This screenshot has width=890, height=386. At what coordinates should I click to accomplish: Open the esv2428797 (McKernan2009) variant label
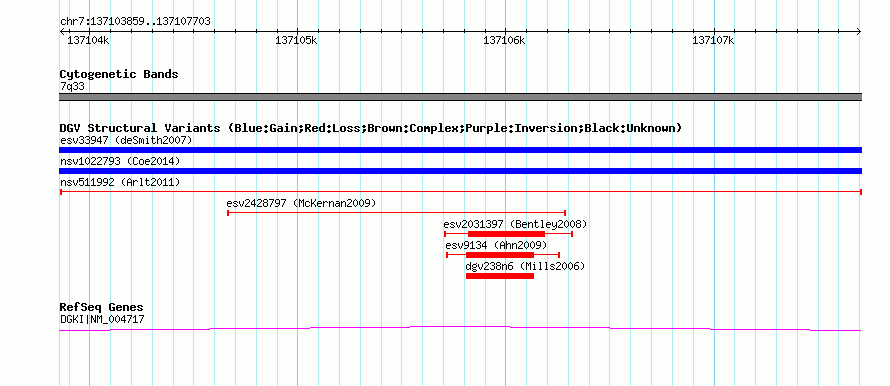tap(301, 203)
